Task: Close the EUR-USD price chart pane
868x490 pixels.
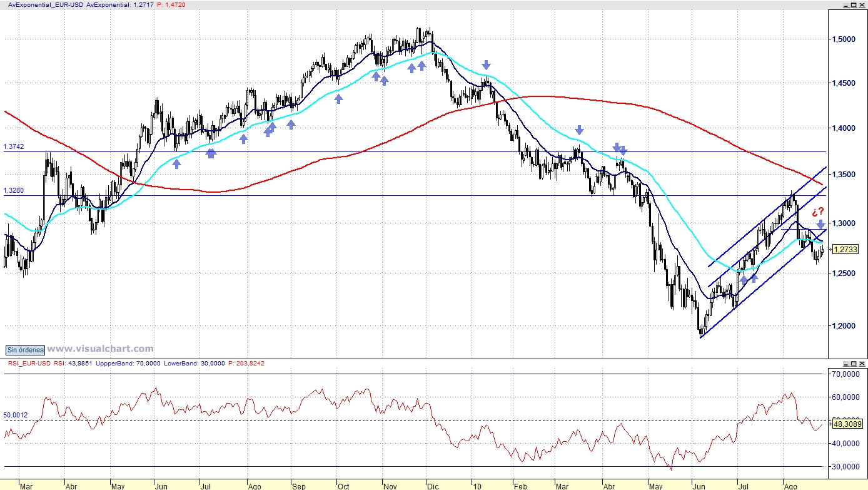Action: (x=862, y=4)
